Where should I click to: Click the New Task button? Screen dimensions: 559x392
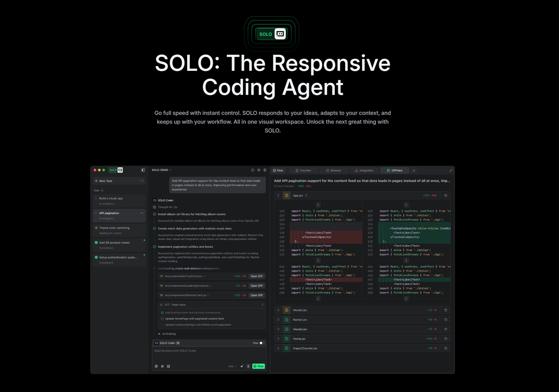pyautogui.click(x=119, y=181)
